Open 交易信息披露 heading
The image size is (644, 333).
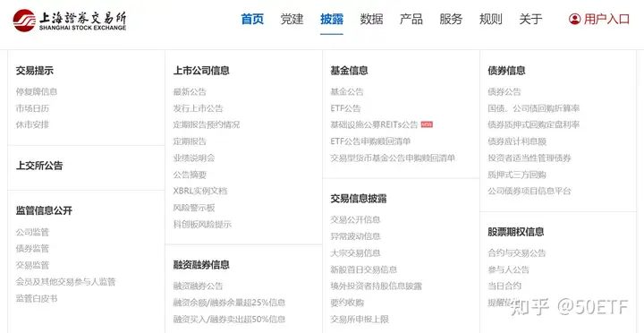(359, 199)
